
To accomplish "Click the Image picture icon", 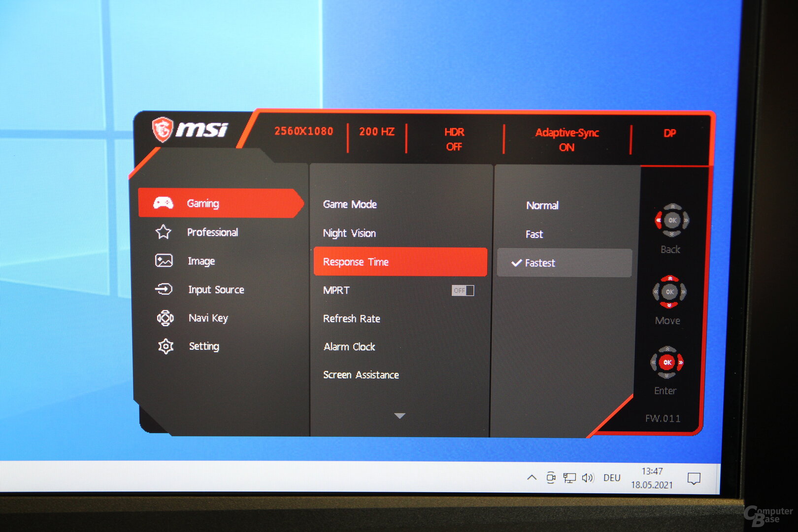I will pos(164,261).
